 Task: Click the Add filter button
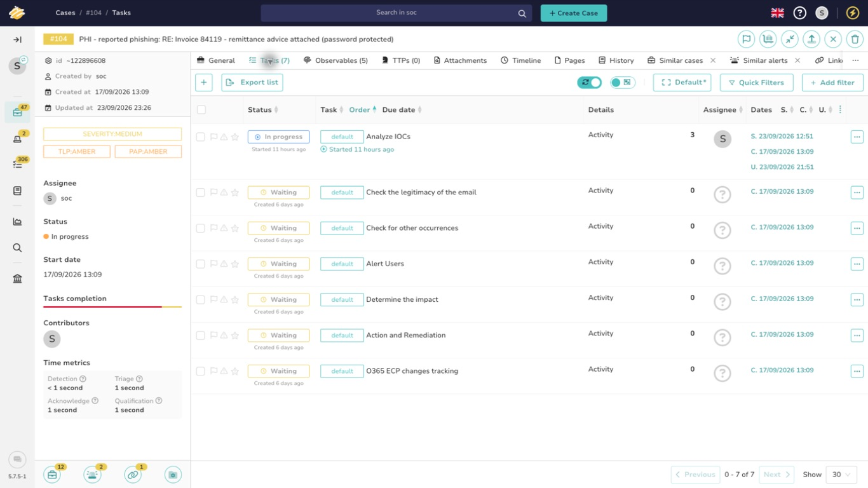(x=832, y=83)
